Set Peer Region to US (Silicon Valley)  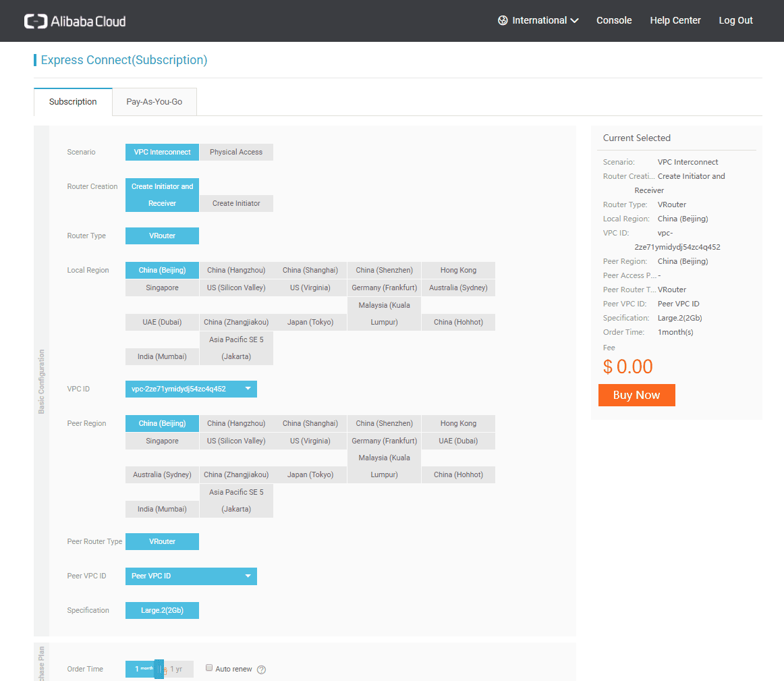[x=236, y=441]
